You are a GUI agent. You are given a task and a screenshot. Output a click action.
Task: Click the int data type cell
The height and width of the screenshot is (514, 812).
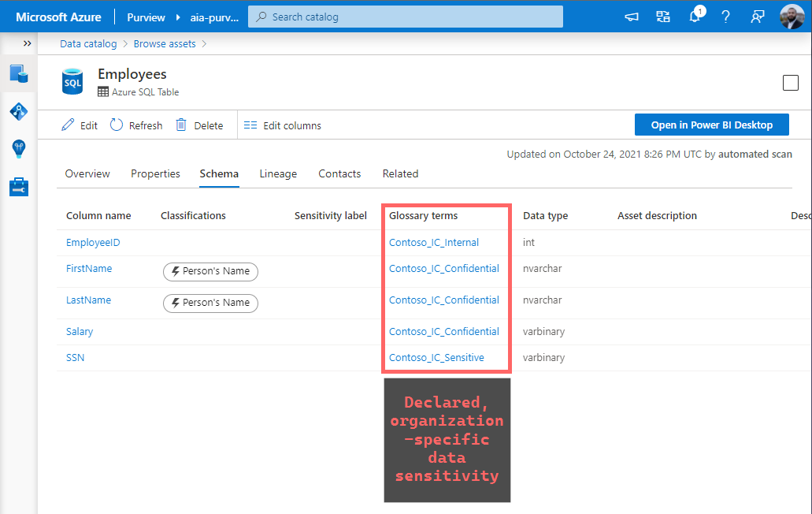pos(528,243)
